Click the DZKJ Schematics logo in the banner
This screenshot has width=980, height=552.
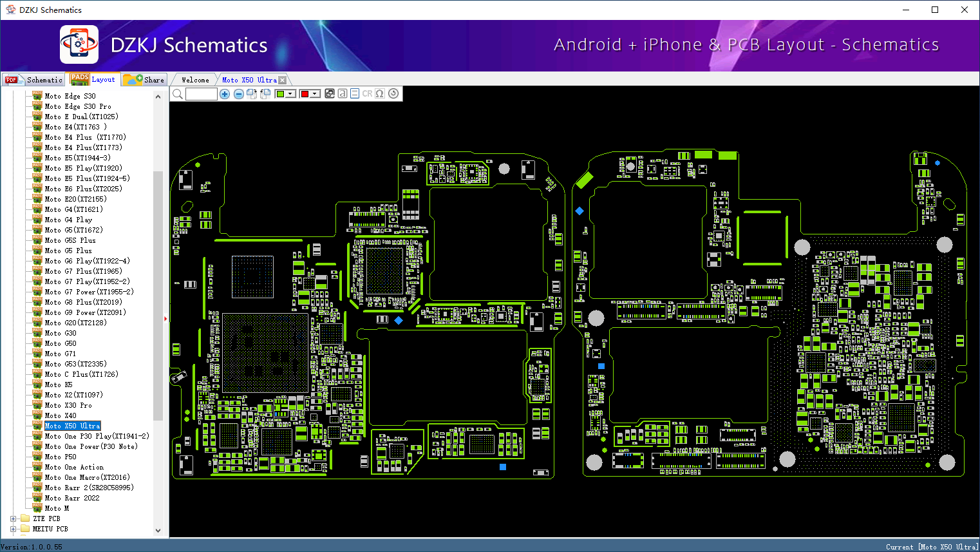click(x=79, y=44)
